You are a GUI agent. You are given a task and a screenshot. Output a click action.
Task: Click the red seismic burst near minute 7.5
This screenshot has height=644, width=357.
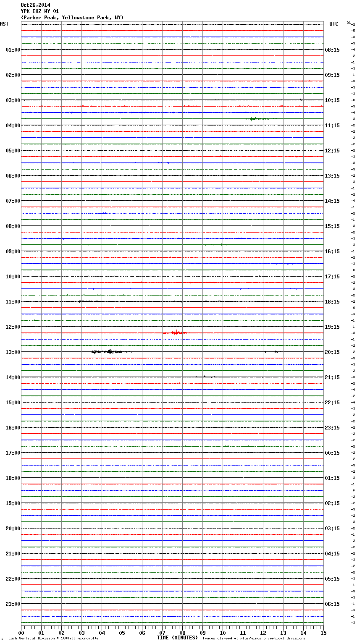(x=175, y=332)
